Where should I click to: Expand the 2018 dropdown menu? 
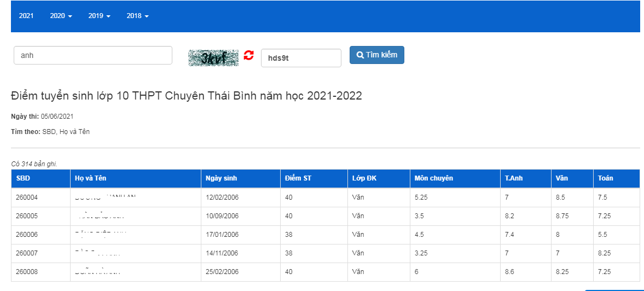pos(137,16)
